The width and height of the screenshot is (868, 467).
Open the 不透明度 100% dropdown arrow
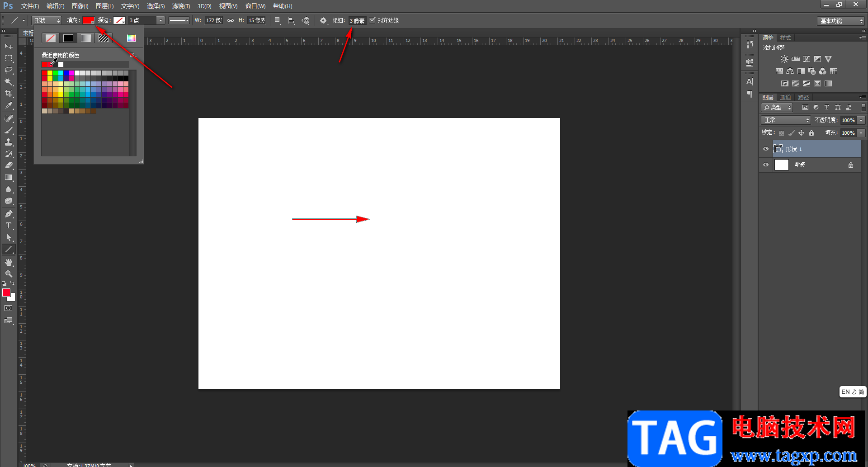[861, 120]
